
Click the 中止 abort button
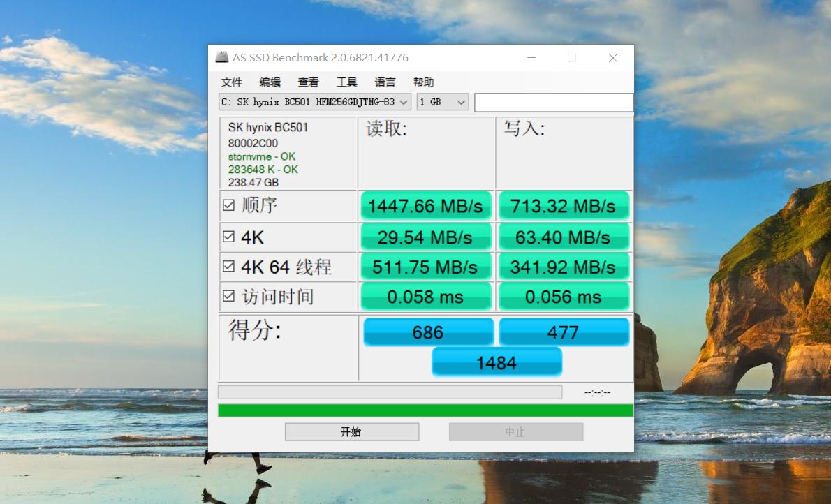pos(515,431)
